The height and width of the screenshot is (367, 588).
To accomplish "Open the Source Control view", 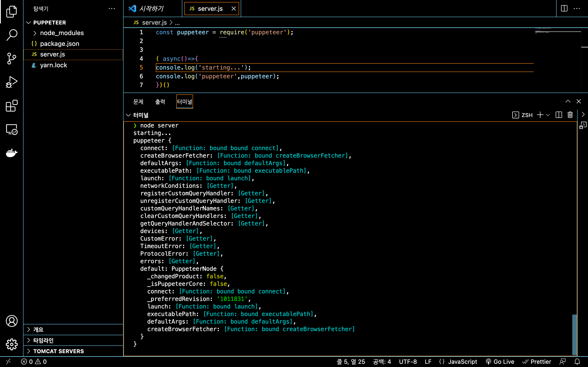I will tap(11, 59).
